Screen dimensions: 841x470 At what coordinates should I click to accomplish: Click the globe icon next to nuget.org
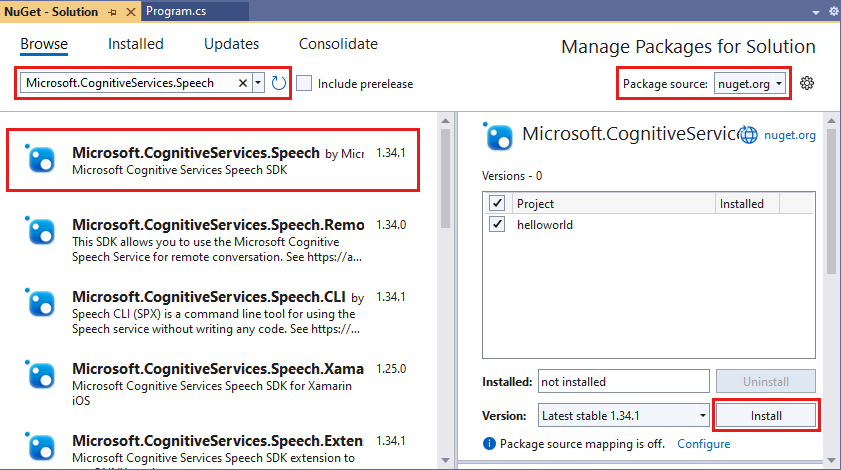pos(748,135)
